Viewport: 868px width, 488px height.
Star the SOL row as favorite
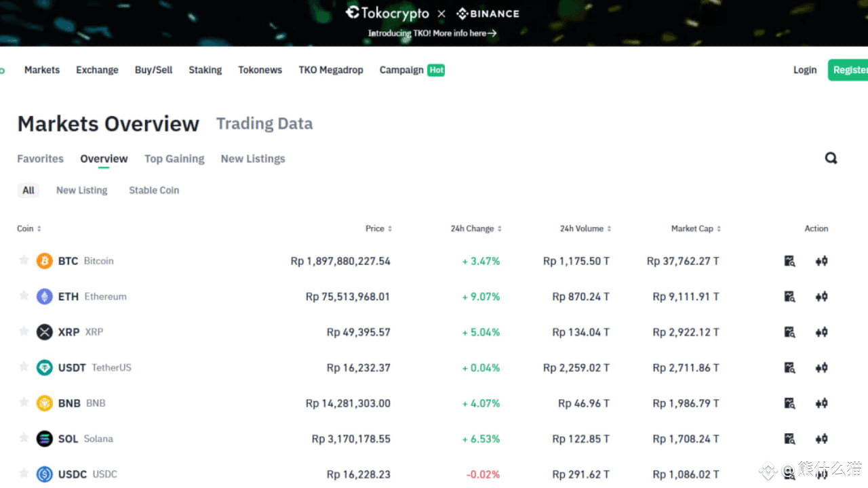tap(24, 438)
